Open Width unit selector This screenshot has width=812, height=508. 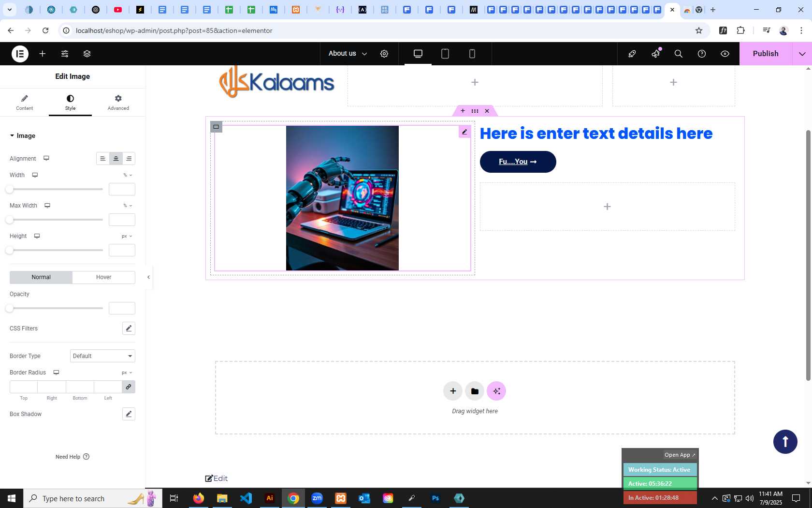coord(128,175)
